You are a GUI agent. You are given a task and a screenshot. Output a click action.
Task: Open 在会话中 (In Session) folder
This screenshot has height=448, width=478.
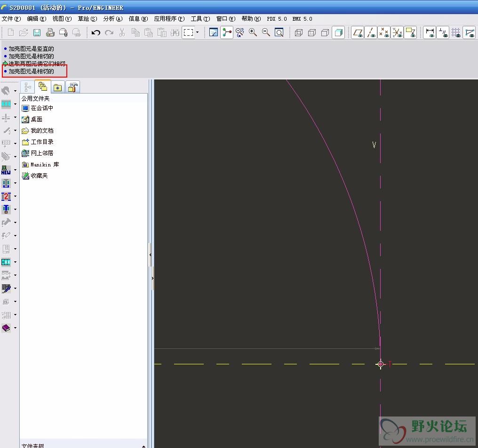point(38,108)
